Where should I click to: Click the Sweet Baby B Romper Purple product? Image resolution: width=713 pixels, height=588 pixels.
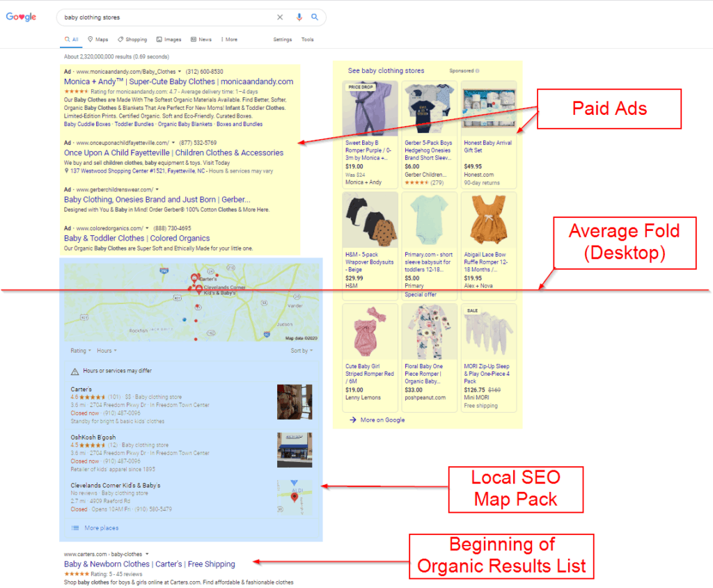(370, 134)
